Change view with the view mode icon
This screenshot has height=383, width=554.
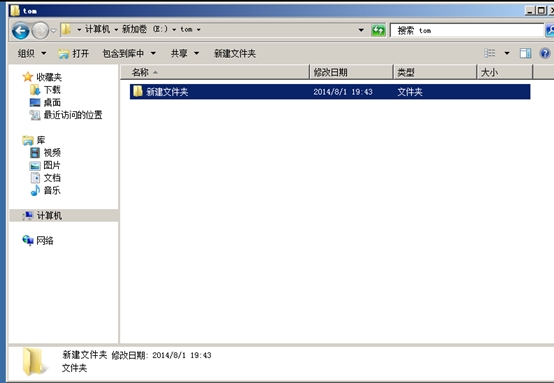490,53
